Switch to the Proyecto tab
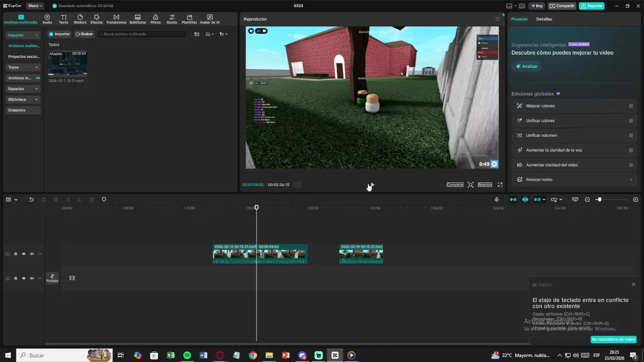Screen dimensions: 644x362 [x=519, y=19]
